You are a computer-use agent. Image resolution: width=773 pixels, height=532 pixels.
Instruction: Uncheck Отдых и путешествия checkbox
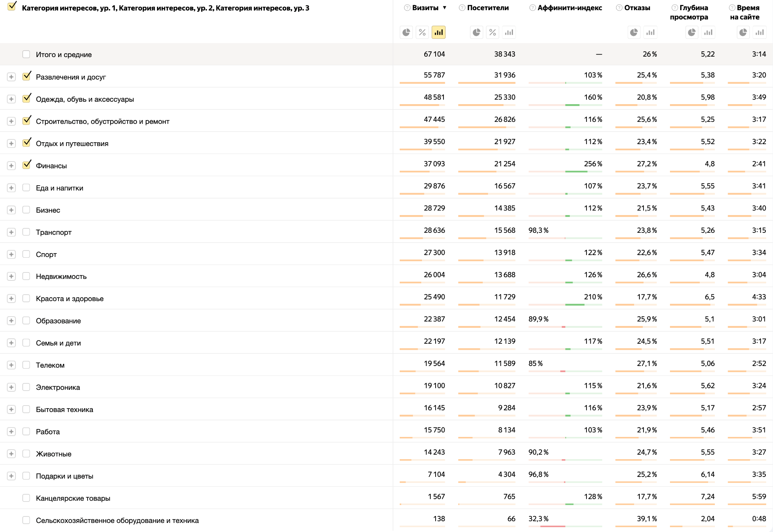pos(26,143)
